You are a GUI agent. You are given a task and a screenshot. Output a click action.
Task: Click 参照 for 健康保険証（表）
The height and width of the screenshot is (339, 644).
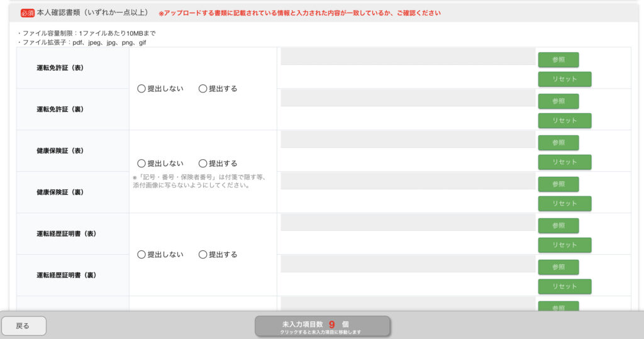pos(558,143)
